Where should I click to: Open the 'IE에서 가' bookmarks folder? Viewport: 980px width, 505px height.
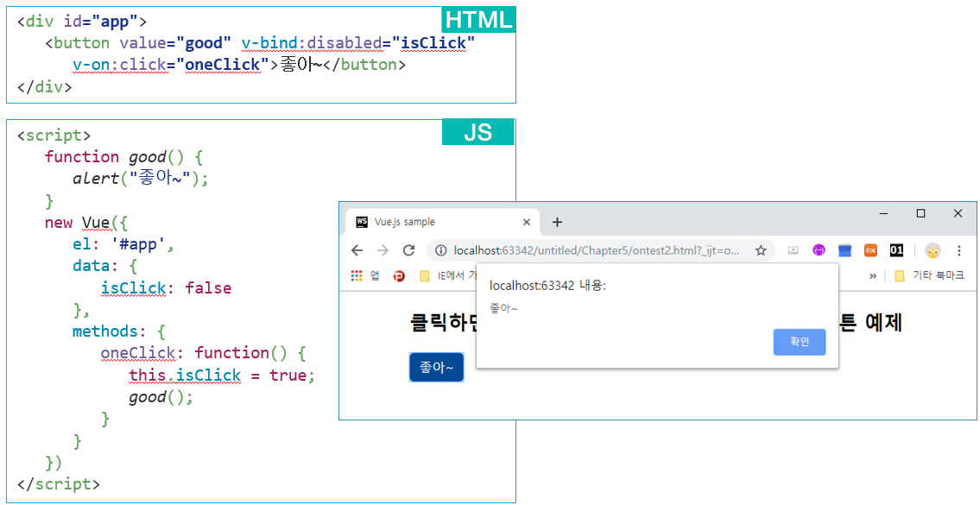(x=447, y=275)
